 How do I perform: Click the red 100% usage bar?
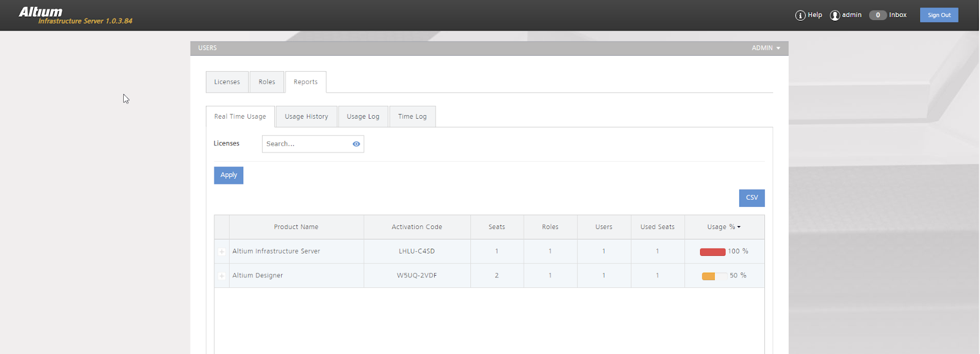pyautogui.click(x=712, y=252)
